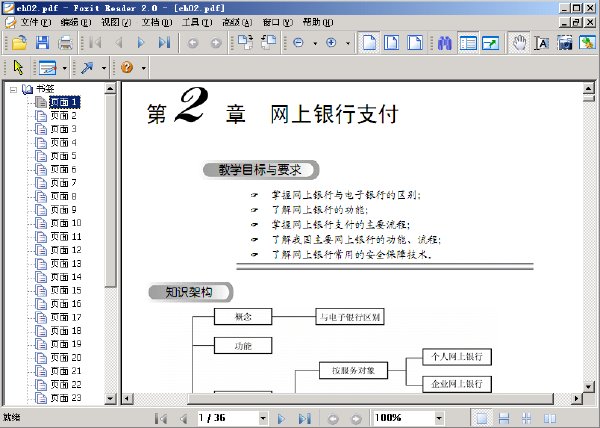
Task: Click the document vertical scroll down arrow
Action: pos(588,387)
